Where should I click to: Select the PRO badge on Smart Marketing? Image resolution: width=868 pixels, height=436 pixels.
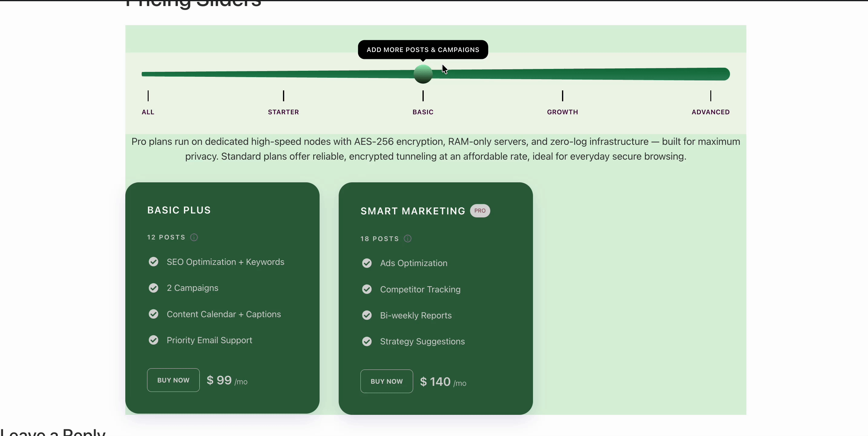click(x=480, y=210)
